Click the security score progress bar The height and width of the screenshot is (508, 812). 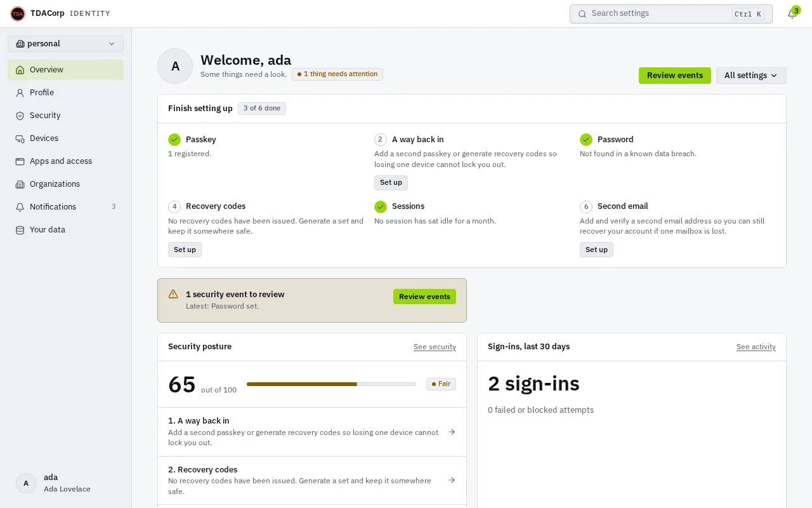pos(331,384)
